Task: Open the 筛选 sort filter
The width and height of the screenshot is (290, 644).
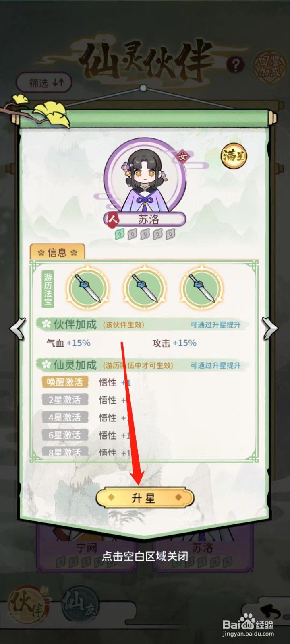Action: [x=44, y=83]
